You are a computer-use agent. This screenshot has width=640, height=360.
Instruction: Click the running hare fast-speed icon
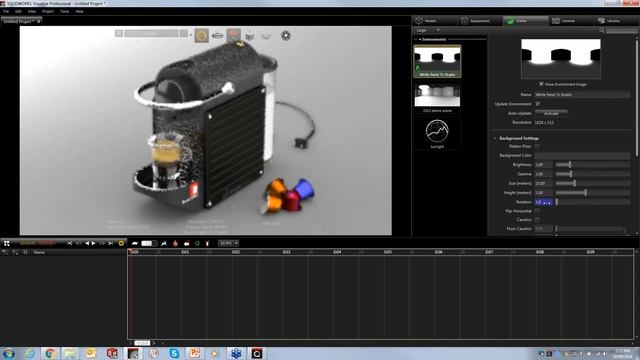[164, 243]
